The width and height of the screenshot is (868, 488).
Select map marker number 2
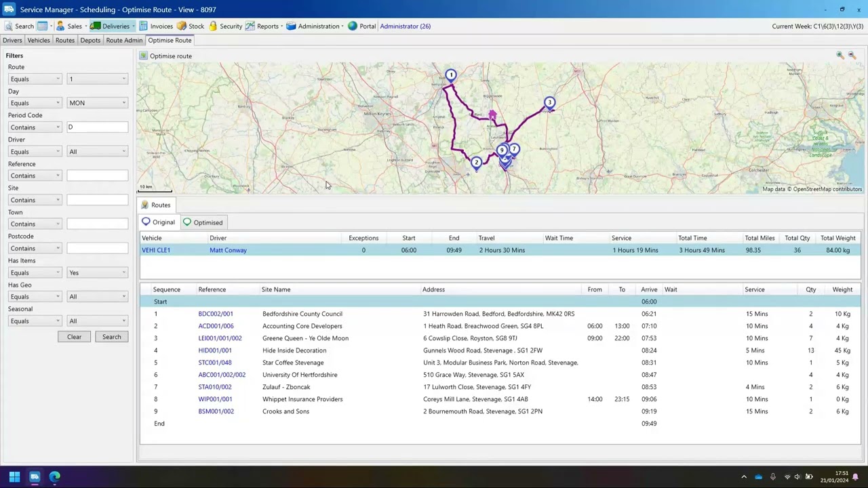coord(476,163)
